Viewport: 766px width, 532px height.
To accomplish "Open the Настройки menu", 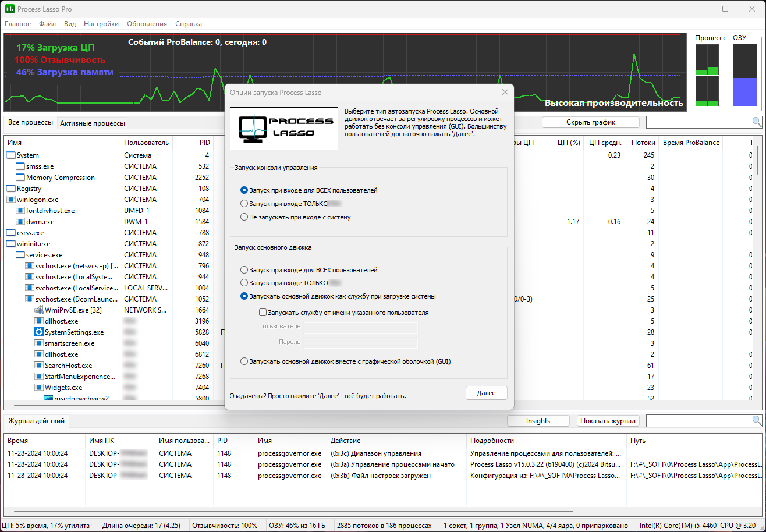I will tap(101, 24).
